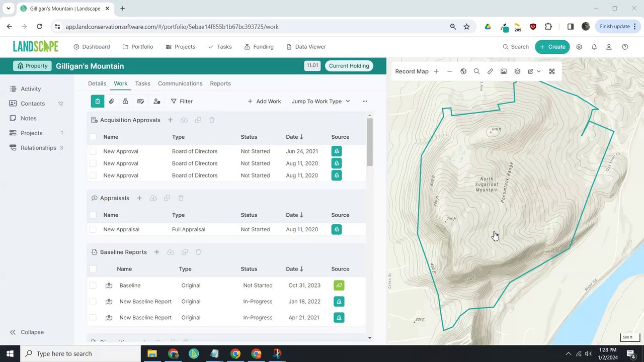The width and height of the screenshot is (644, 362).
Task: Open the map layers stack icon
Action: 517,71
